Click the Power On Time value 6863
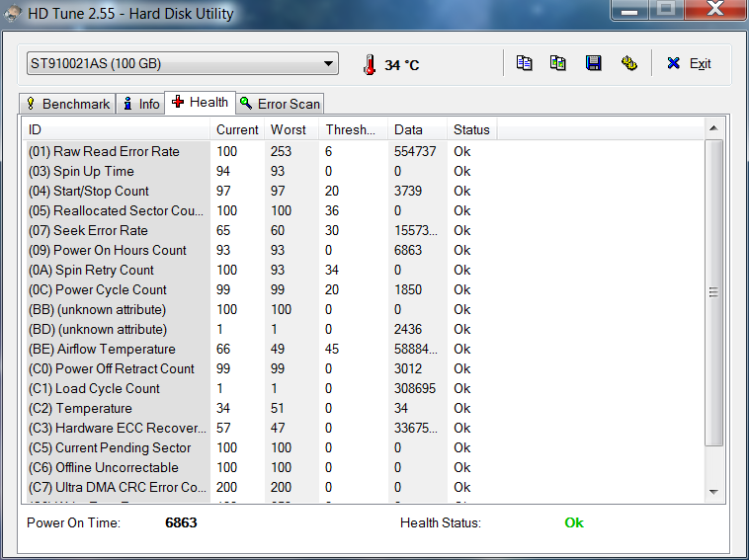 tap(181, 522)
